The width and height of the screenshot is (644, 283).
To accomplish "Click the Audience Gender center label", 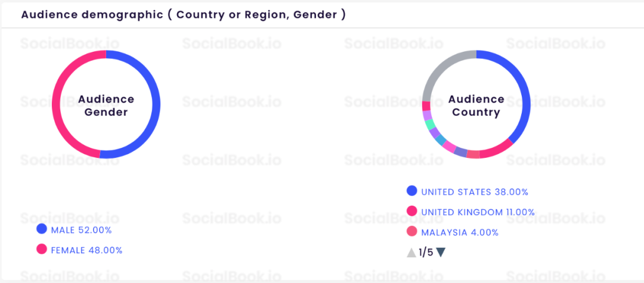I will (x=106, y=105).
